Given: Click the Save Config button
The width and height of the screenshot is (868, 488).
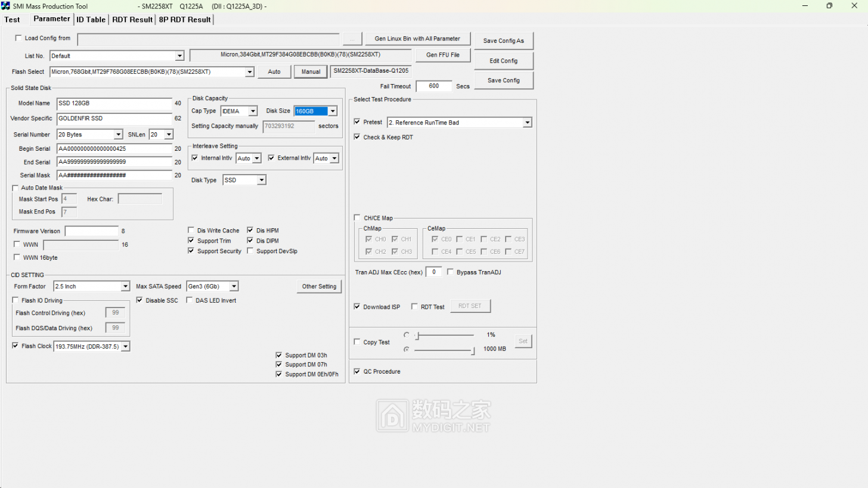Looking at the screenshot, I should [x=504, y=80].
